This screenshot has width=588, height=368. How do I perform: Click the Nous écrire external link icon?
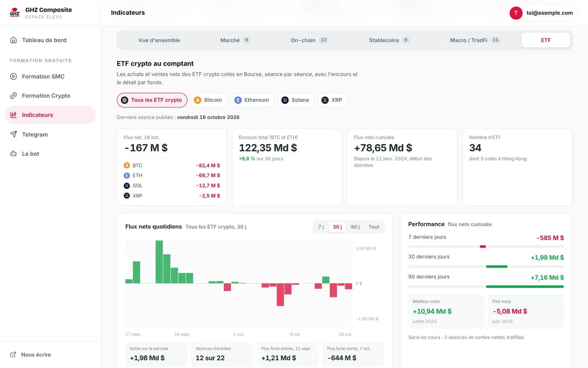pos(13,355)
